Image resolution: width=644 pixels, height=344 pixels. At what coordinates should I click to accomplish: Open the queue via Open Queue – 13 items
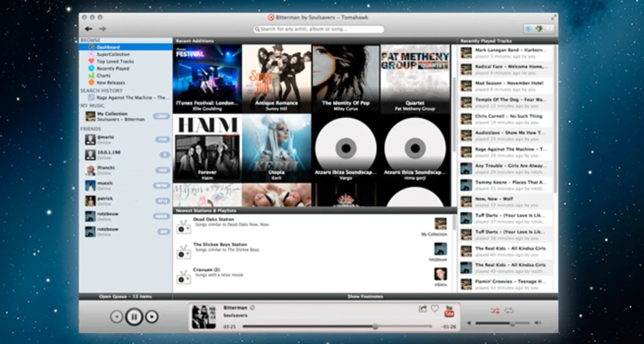pyautogui.click(x=125, y=296)
